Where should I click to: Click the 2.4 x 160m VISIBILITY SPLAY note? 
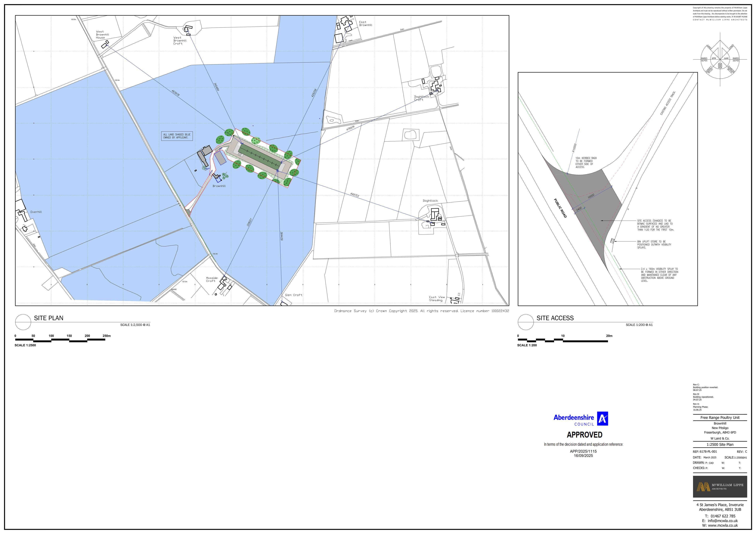(x=659, y=275)
